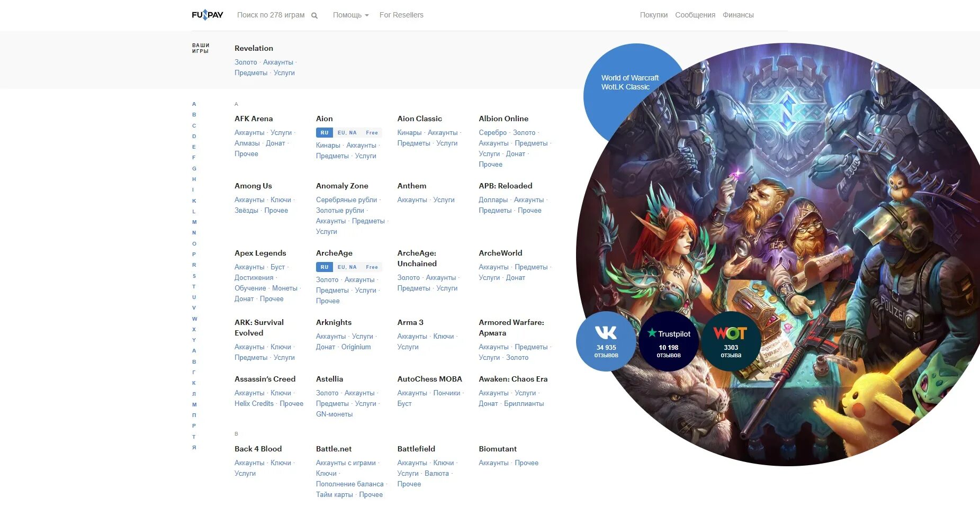Viewport: 980px width, 507px height.
Task: Open Звёзды under Among Us
Action: [x=246, y=211]
